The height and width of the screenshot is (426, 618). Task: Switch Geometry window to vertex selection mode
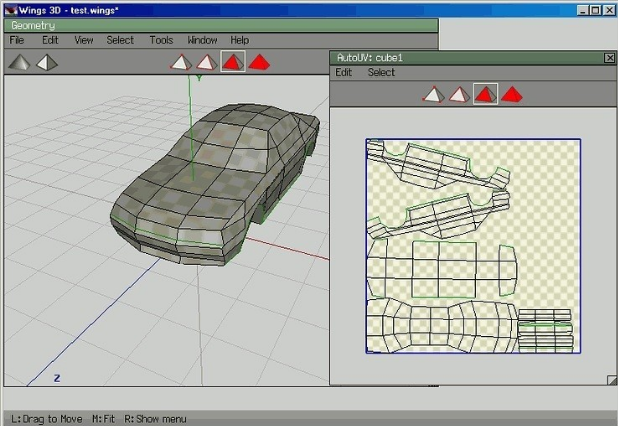181,62
